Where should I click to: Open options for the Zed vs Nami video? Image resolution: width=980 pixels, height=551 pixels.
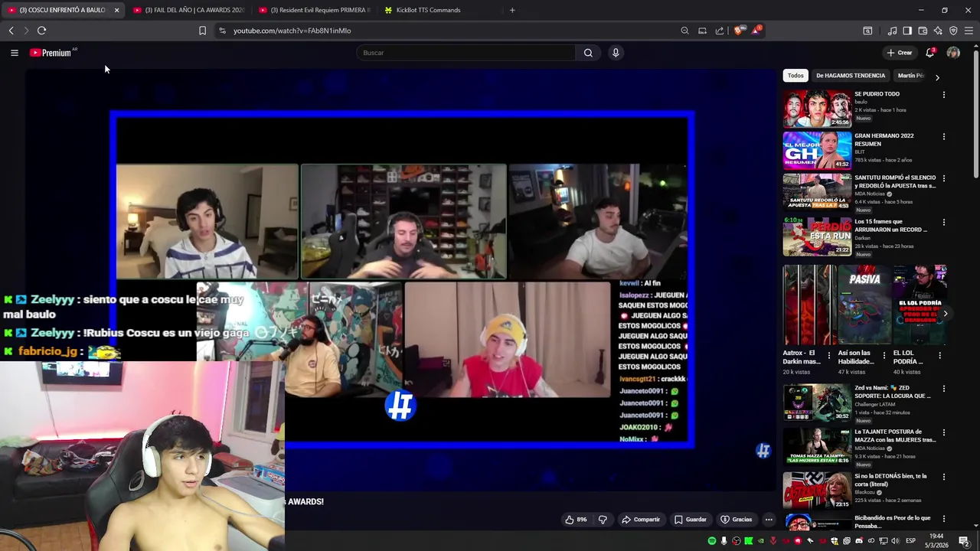coord(943,390)
